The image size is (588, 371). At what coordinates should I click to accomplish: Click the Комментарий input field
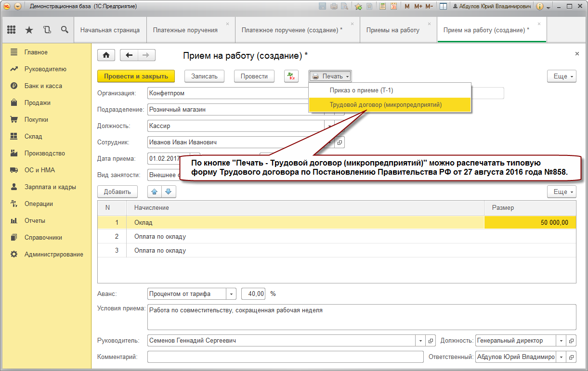(285, 357)
